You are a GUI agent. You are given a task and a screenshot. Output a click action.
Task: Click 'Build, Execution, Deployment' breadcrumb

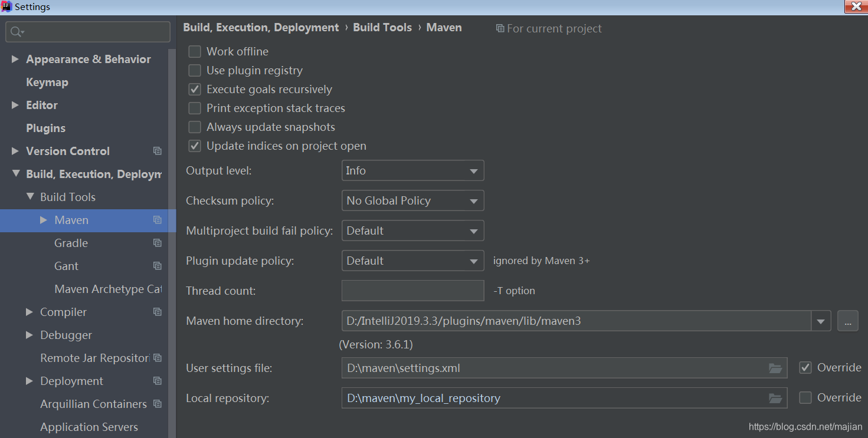pyautogui.click(x=261, y=28)
